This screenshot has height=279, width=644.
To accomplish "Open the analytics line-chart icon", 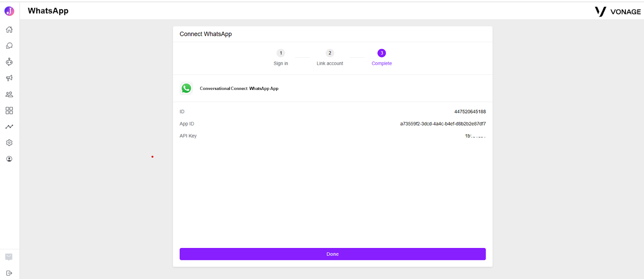I will [x=9, y=127].
